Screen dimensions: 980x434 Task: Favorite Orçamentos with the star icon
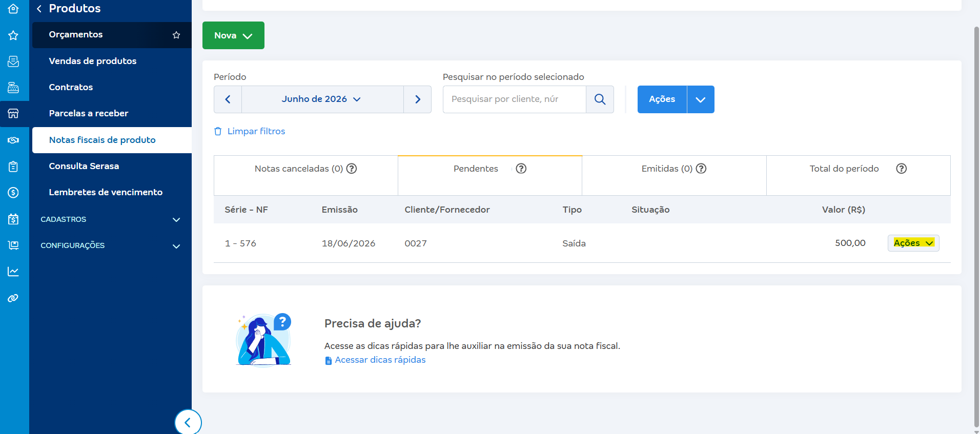tap(176, 35)
